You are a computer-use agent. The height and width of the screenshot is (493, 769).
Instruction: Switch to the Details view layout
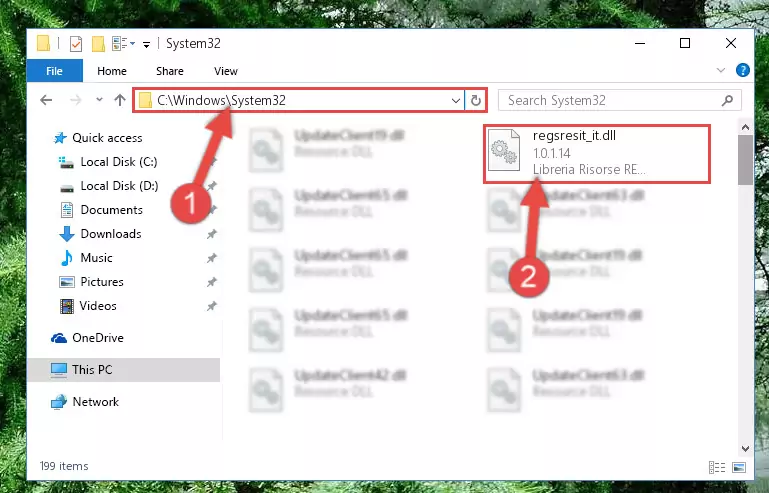(717, 467)
